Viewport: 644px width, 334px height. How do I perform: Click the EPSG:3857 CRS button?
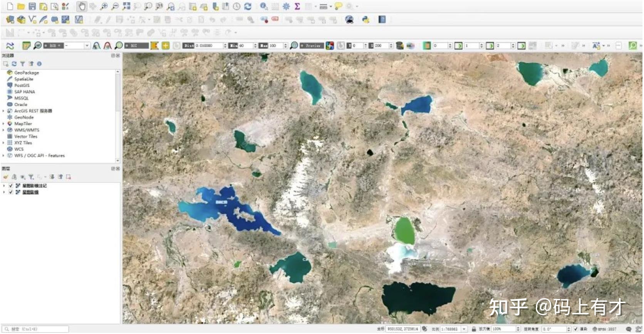point(604,329)
